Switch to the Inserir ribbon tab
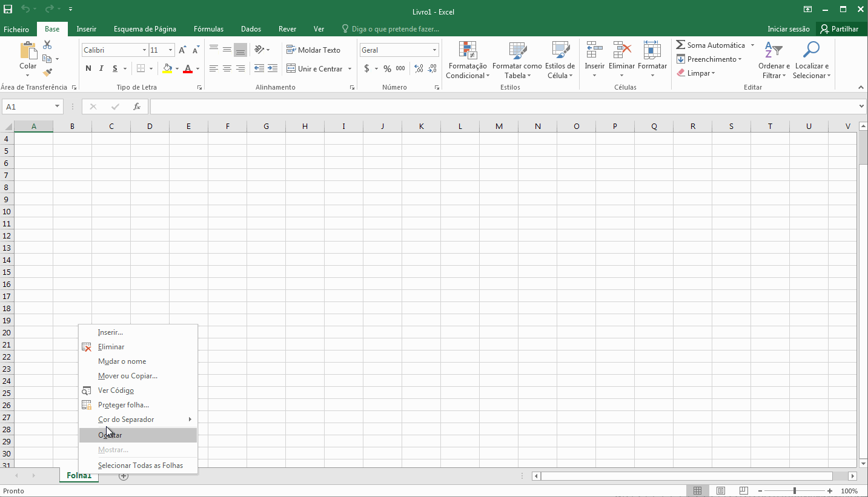The width and height of the screenshot is (868, 497). tap(87, 29)
